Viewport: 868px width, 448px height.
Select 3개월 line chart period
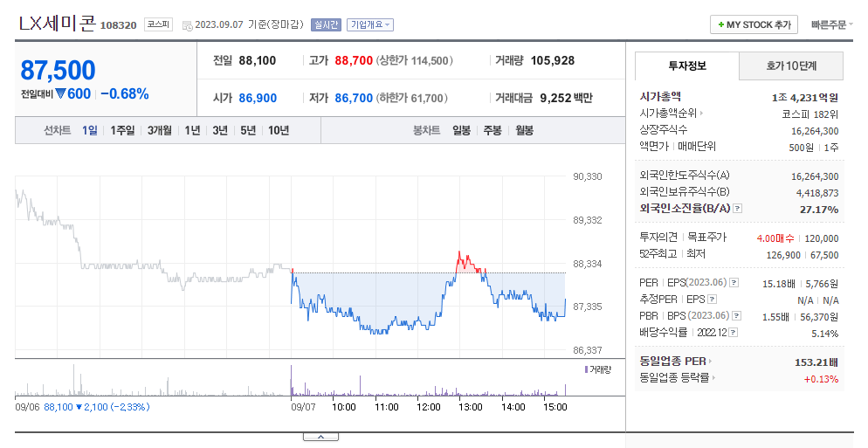160,131
